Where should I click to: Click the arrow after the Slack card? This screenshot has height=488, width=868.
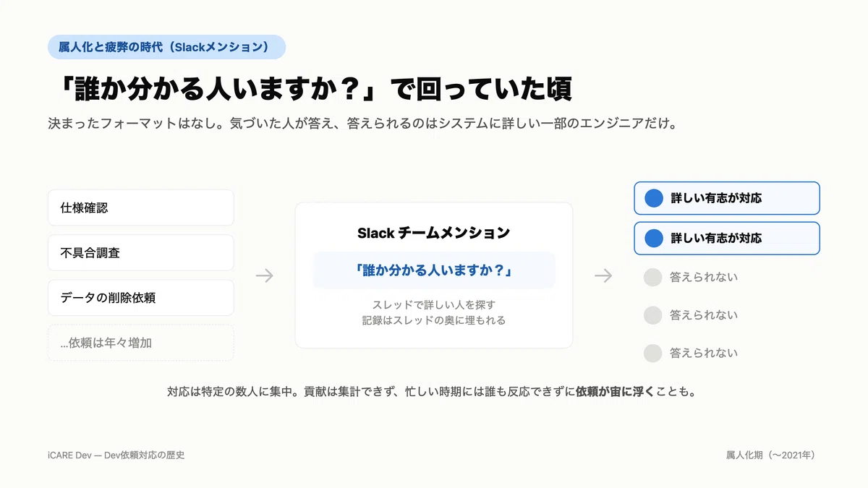click(603, 275)
